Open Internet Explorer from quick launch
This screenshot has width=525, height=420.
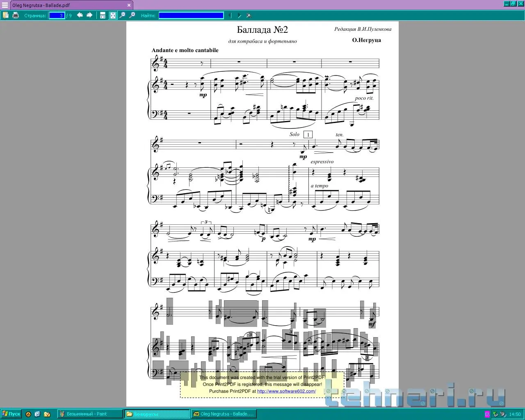pos(37,414)
